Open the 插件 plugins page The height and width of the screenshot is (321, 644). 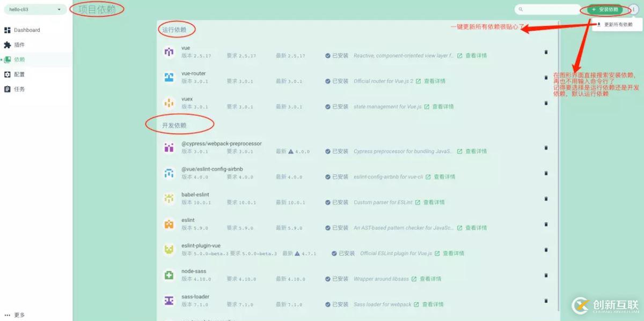pyautogui.click(x=14, y=45)
